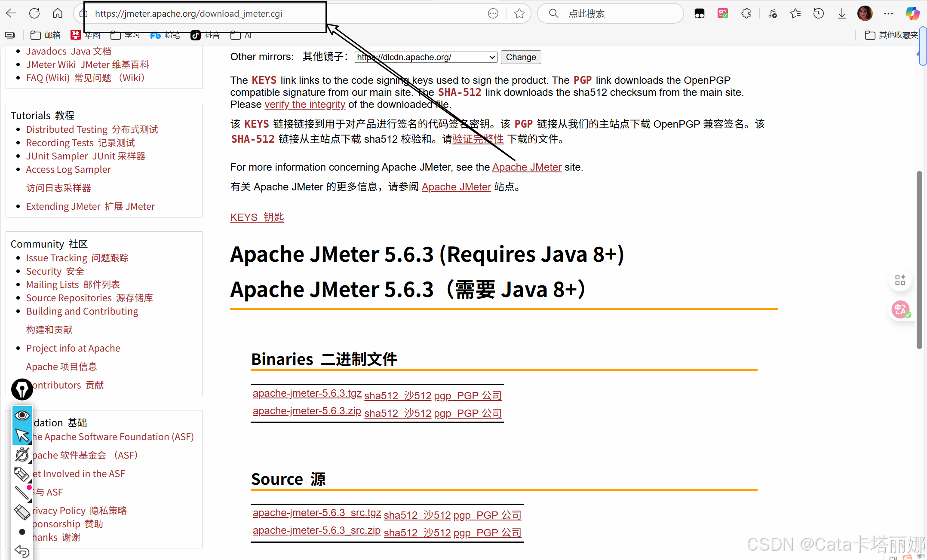Go back to the previous page
This screenshot has height=560, width=927.
click(x=11, y=13)
